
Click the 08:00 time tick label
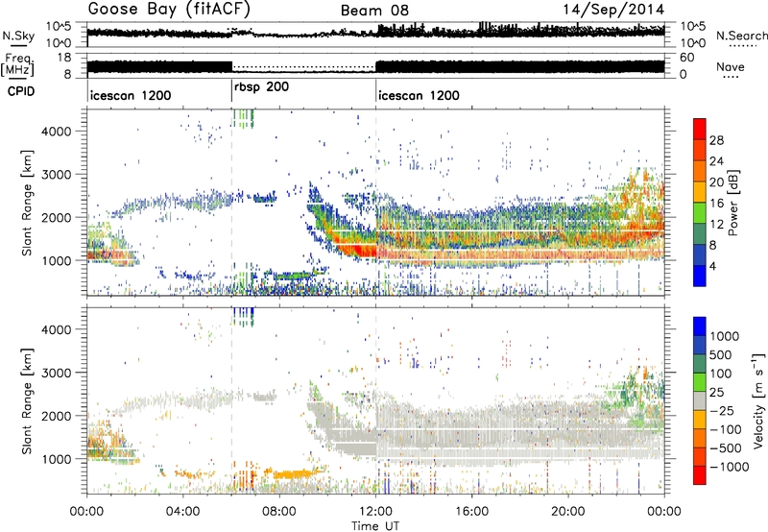point(279,512)
